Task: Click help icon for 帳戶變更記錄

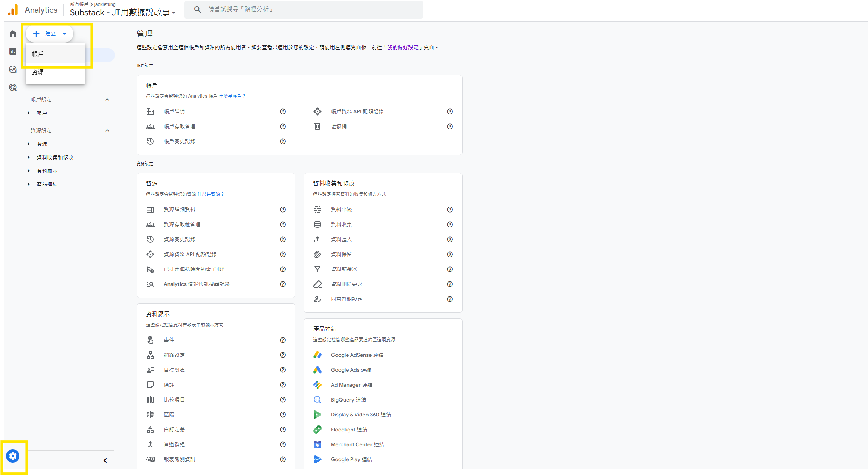Action: [283, 141]
